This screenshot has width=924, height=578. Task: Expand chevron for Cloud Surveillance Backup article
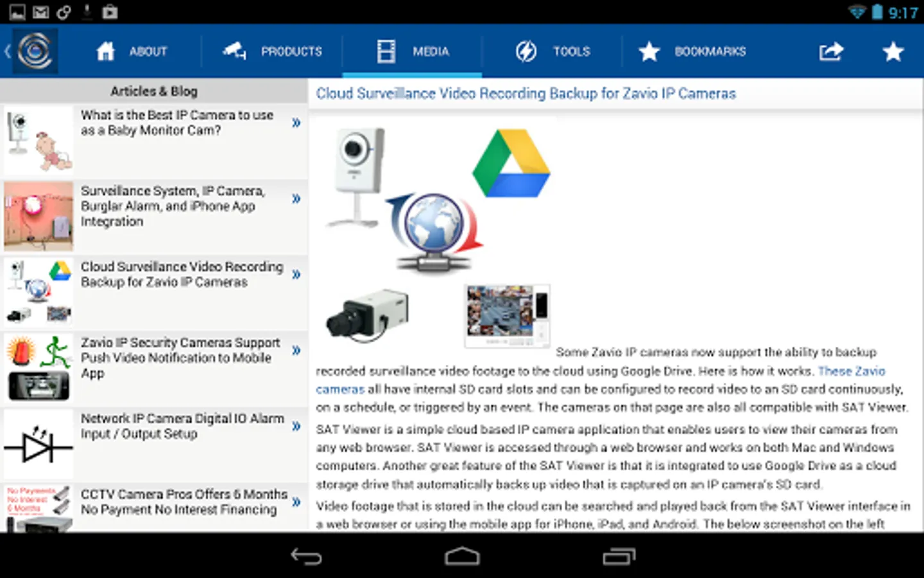(296, 274)
